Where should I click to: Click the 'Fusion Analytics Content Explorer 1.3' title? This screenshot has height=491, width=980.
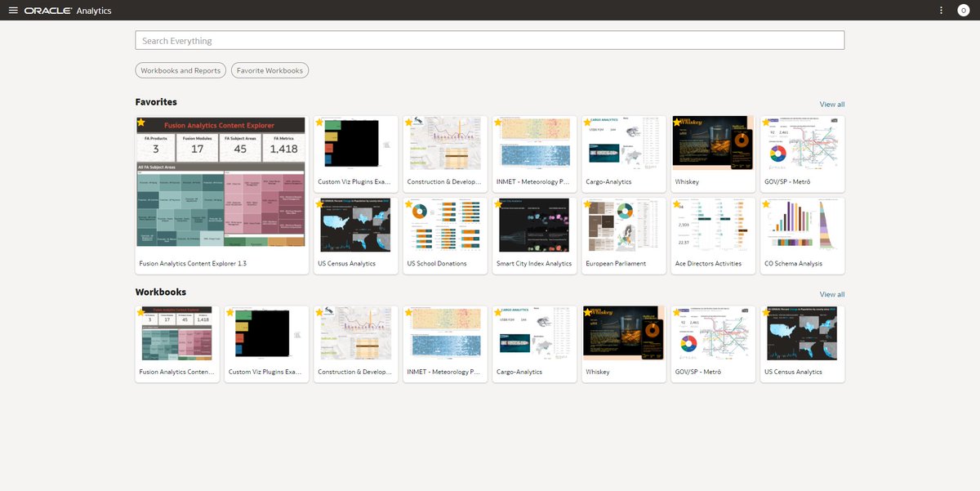[193, 264]
